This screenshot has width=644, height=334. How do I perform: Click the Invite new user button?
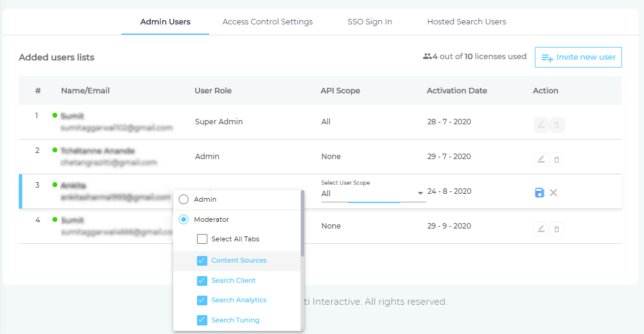[578, 57]
